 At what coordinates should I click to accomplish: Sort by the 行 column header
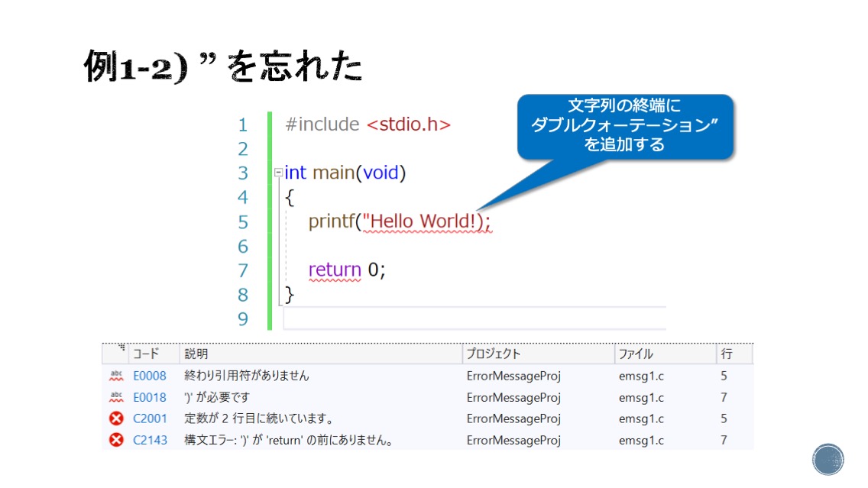[x=734, y=354]
